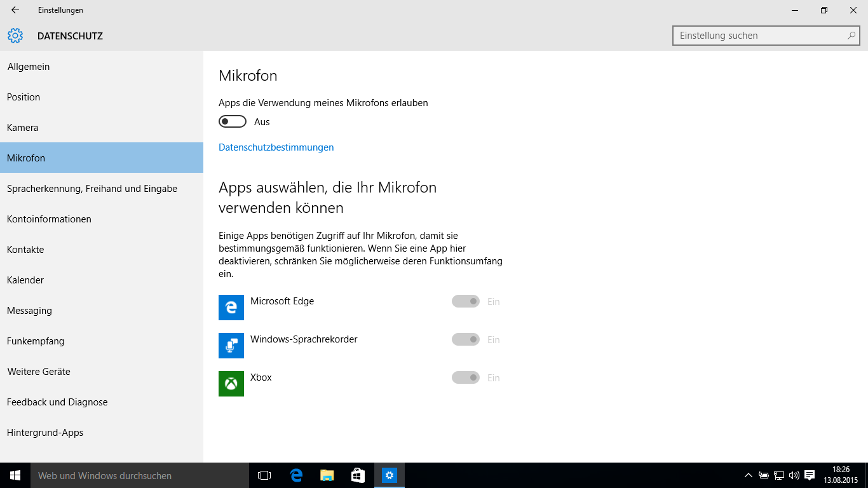The width and height of the screenshot is (868, 488).
Task: Open File Explorer from the taskbar
Action: tap(327, 475)
